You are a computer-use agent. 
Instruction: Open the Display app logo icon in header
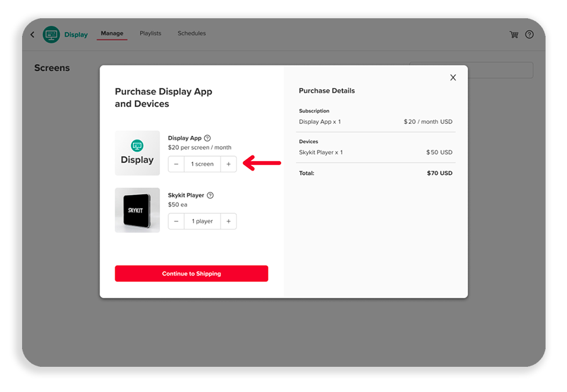(52, 35)
